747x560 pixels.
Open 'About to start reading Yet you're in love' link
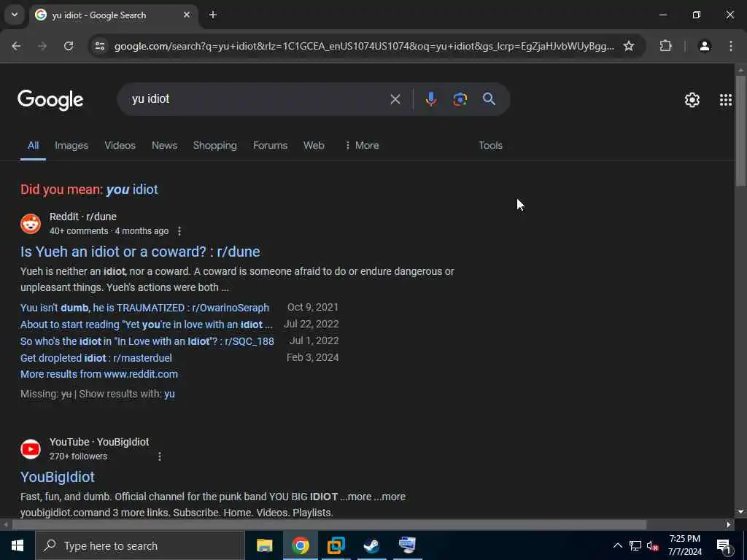146,324
